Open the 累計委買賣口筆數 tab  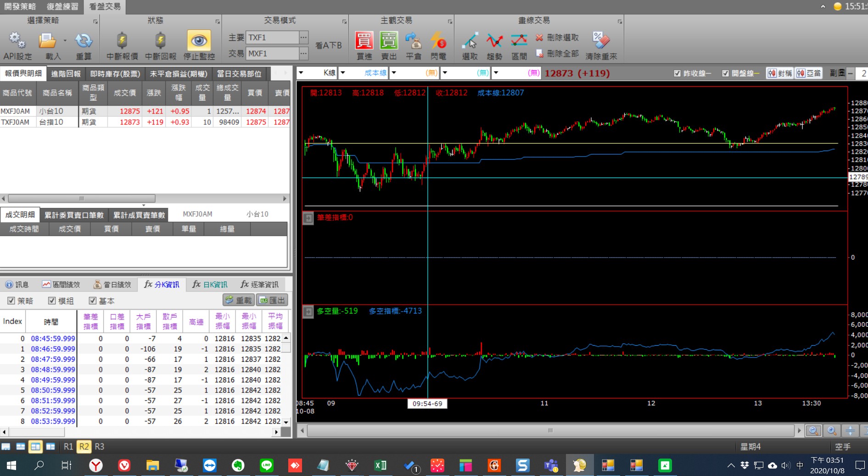[74, 215]
